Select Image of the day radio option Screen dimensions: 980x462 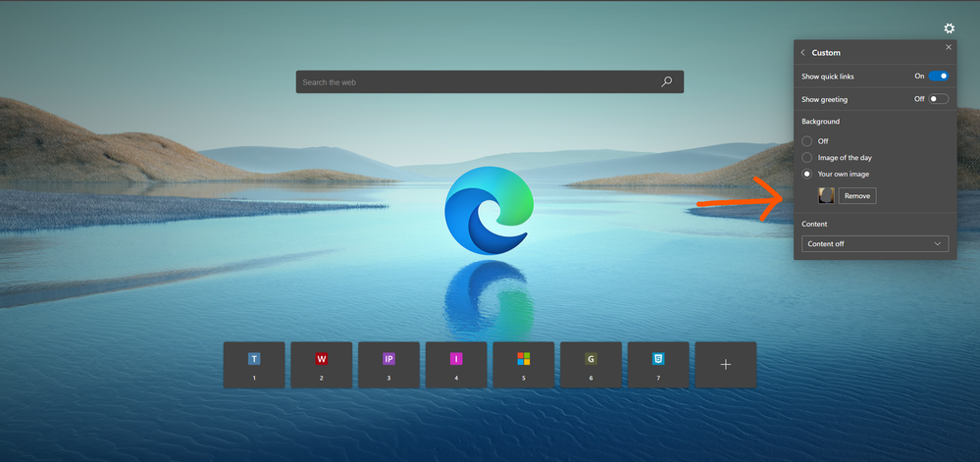point(807,158)
